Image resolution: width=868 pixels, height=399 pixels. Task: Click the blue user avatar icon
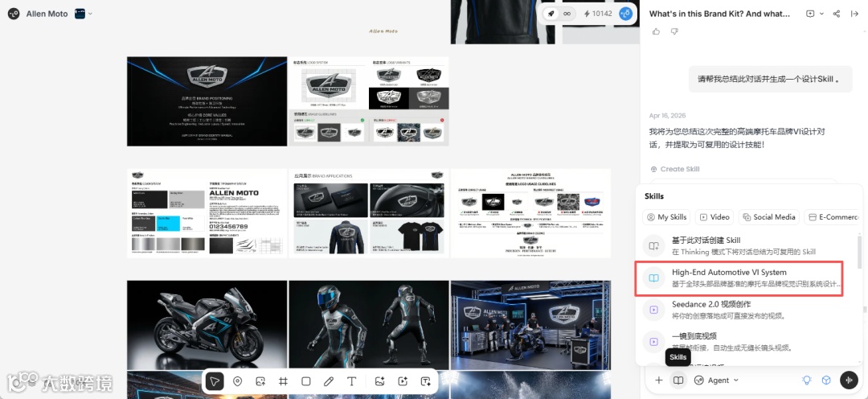[x=625, y=14]
